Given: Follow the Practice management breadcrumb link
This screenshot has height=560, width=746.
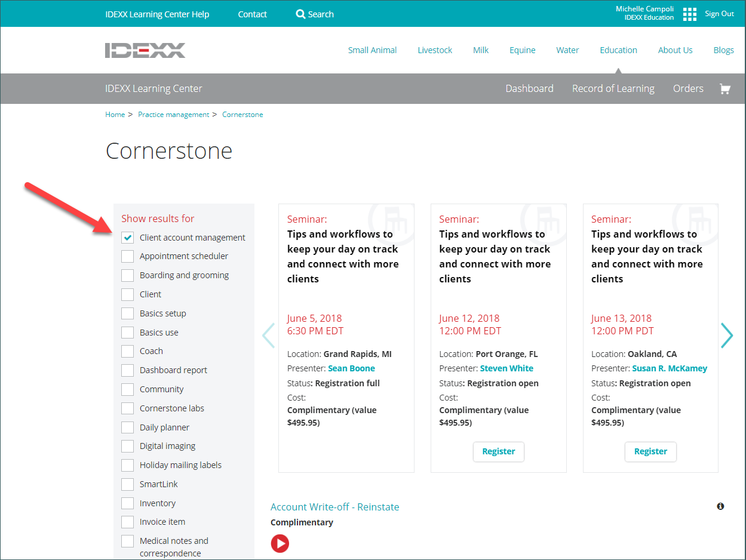Looking at the screenshot, I should [173, 114].
